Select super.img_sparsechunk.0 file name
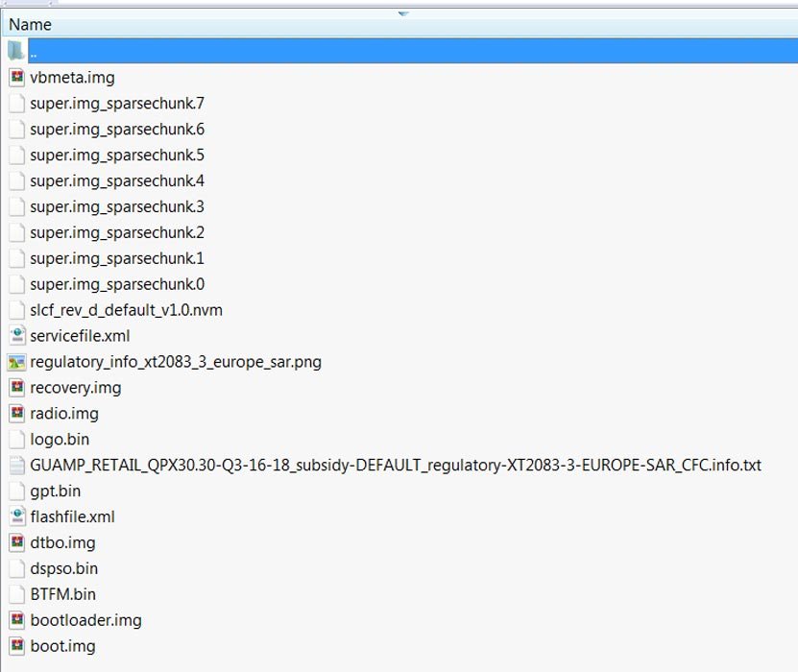Screen dimensions: 798x672 pyautogui.click(x=117, y=284)
